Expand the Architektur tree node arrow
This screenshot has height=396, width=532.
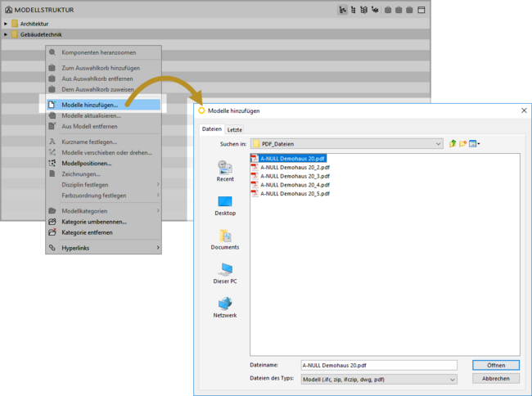(x=6, y=24)
